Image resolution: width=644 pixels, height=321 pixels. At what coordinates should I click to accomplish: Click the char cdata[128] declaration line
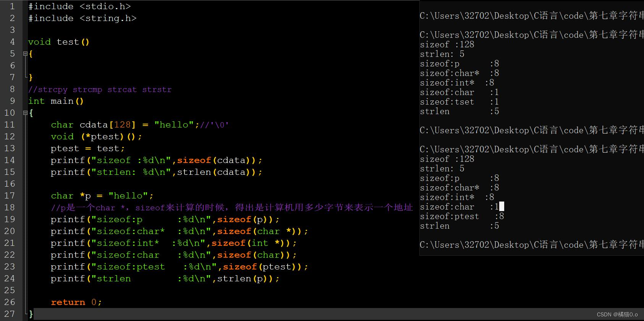140,125
